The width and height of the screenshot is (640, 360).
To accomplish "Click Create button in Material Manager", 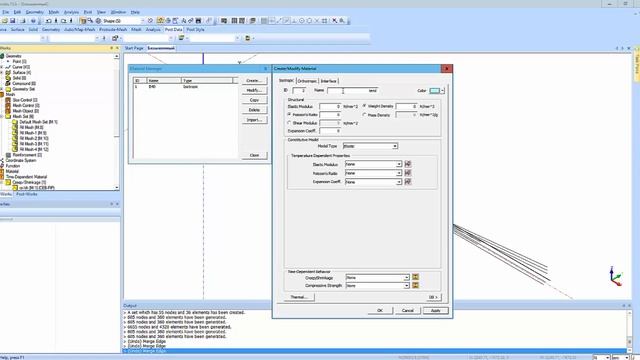I will (x=254, y=80).
